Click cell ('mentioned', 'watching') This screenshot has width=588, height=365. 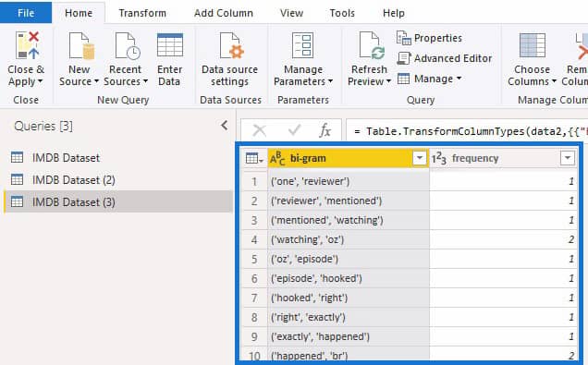349,220
